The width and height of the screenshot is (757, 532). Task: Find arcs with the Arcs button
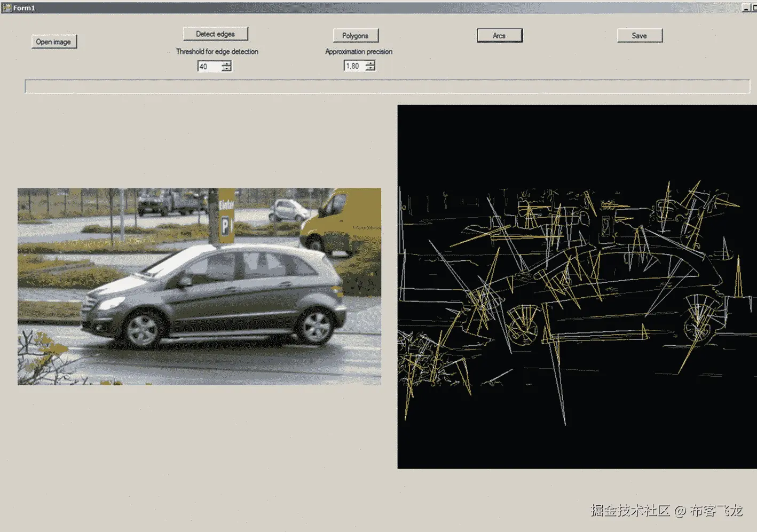point(499,35)
